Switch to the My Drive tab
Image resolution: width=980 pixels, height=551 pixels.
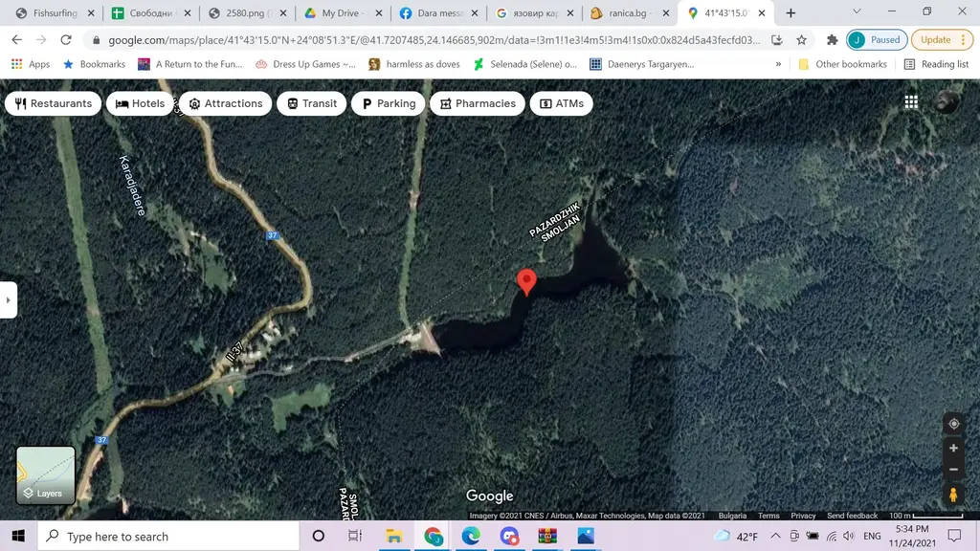[x=341, y=13]
